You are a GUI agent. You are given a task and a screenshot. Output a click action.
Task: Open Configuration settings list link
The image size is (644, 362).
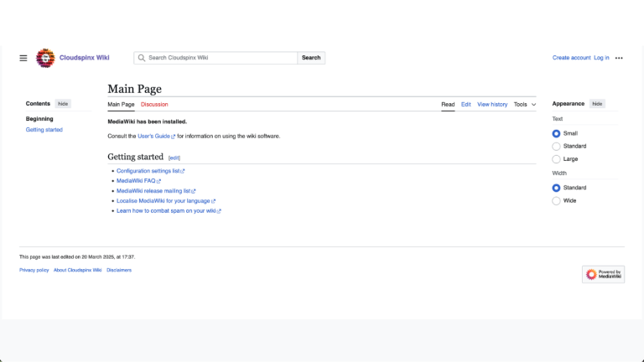(148, 171)
